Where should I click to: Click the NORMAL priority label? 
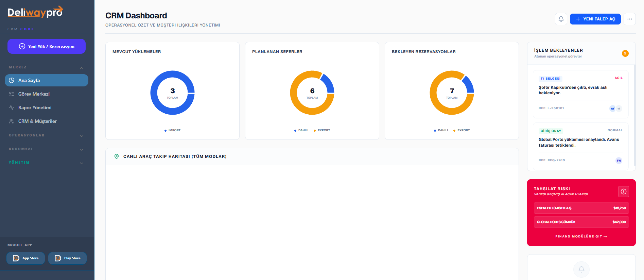click(x=615, y=130)
